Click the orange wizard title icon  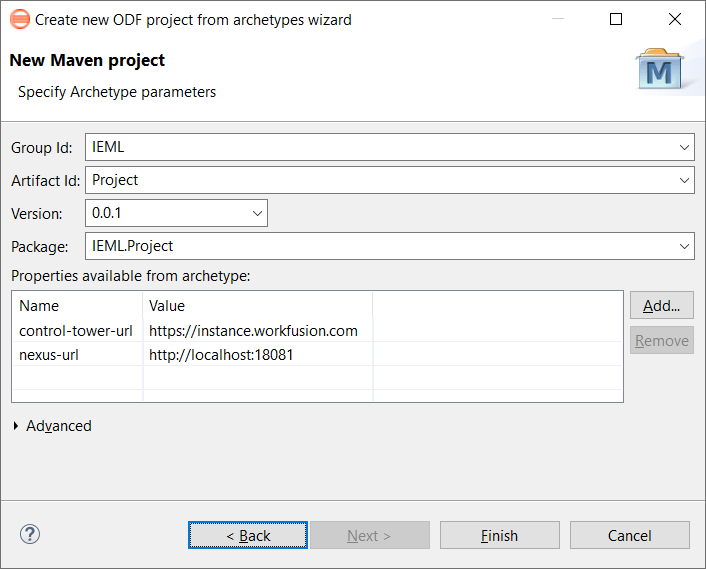click(20, 19)
